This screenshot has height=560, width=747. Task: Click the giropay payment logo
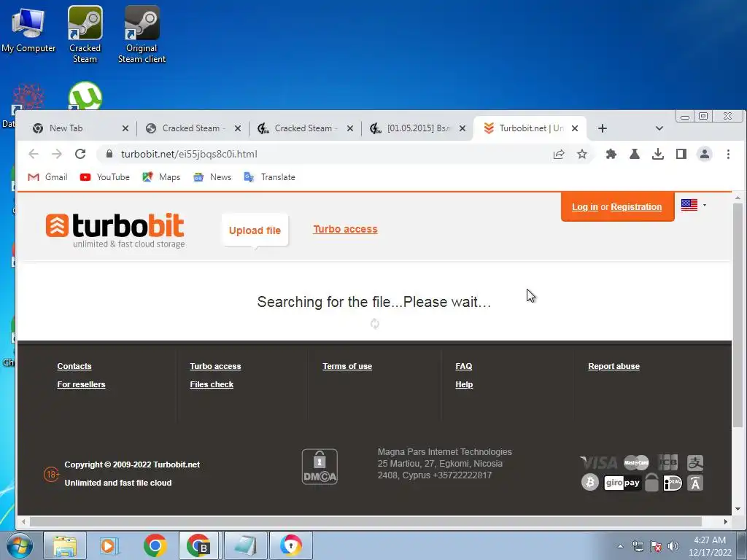[x=622, y=483]
